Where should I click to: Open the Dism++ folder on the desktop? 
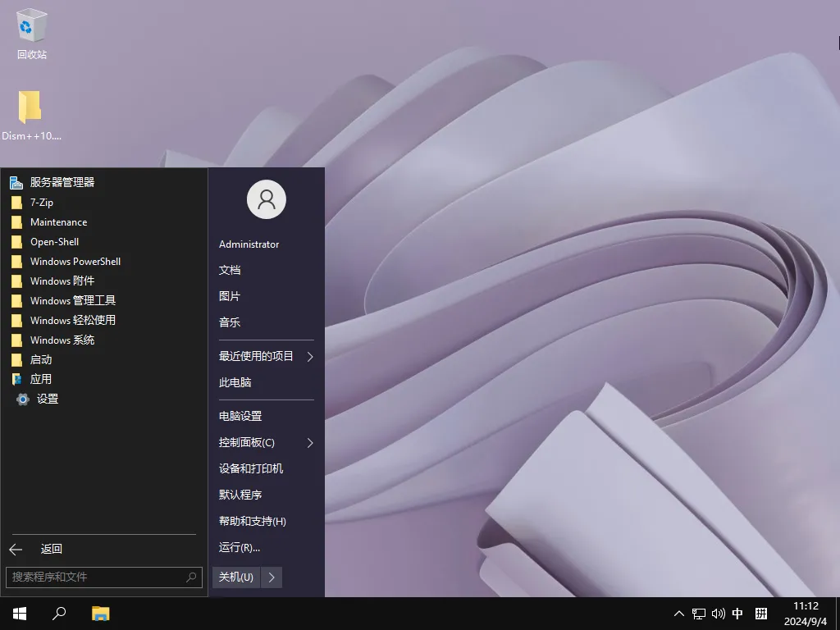click(x=31, y=107)
